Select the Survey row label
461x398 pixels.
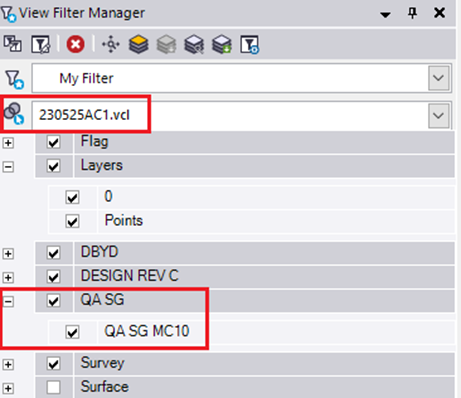(x=102, y=363)
